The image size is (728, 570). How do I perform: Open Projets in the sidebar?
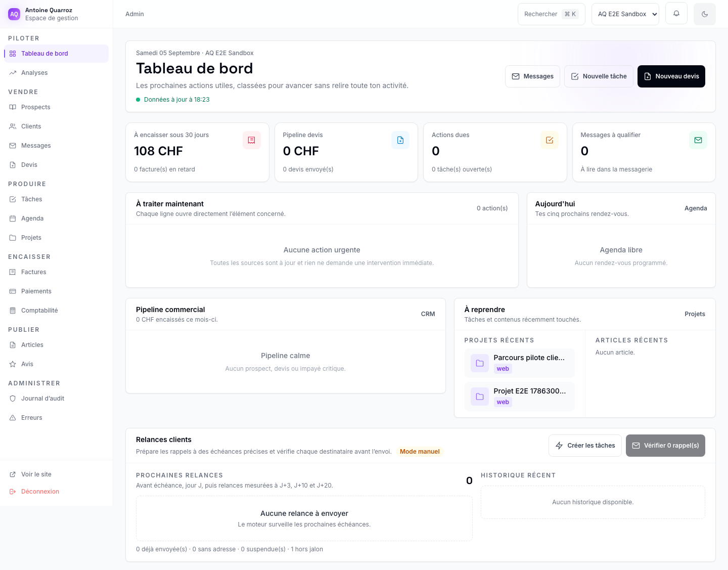[56, 238]
